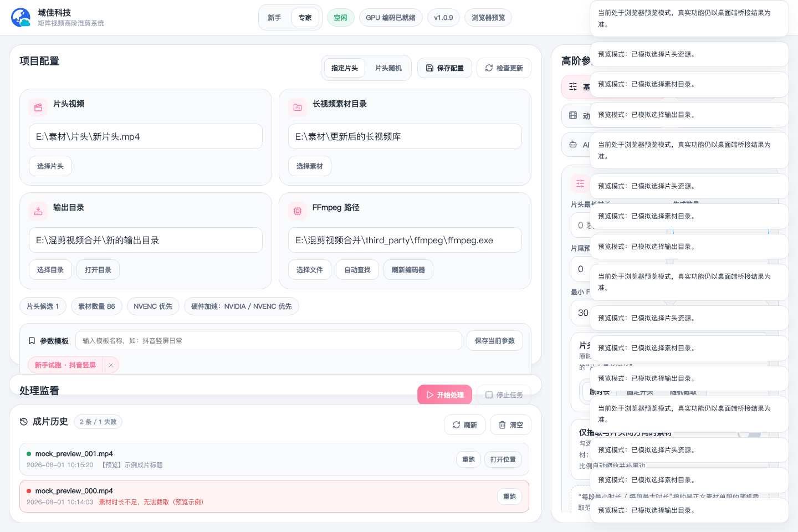798x532 pixels.
Task: Click the 2 条 / 1 失败 counter badge
Action: coord(98,422)
